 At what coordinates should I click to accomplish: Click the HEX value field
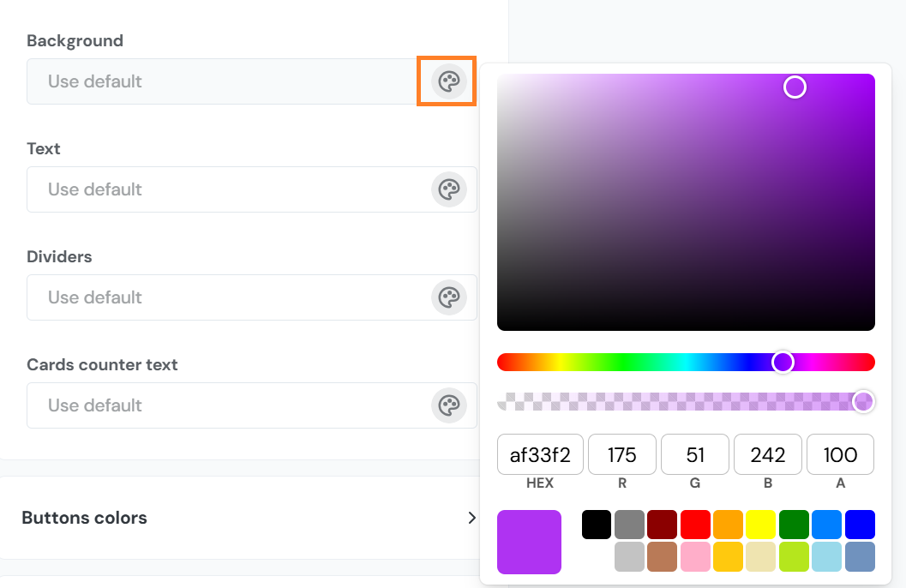pos(540,454)
